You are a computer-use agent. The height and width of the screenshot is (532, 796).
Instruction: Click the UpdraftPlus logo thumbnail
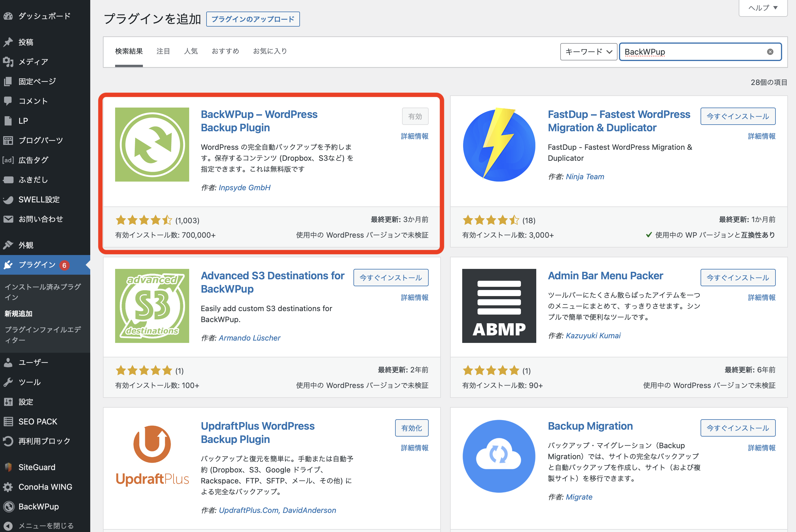pyautogui.click(x=152, y=456)
